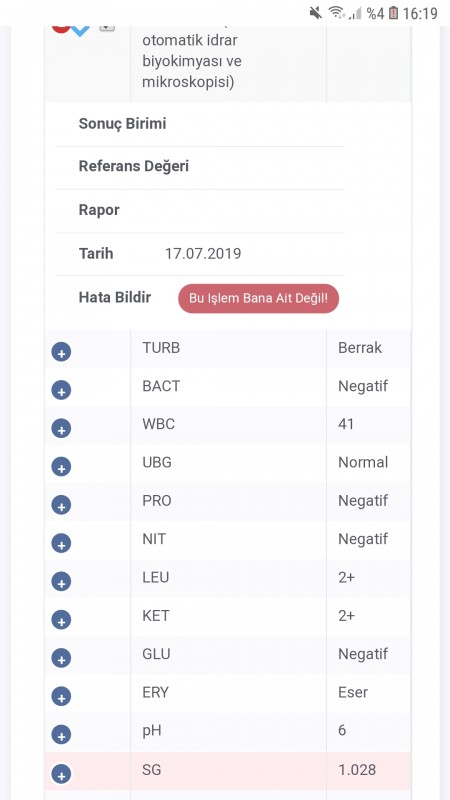Viewport: 450px width, 800px height.
Task: Expand the TURB row plus icon
Action: [x=61, y=352]
